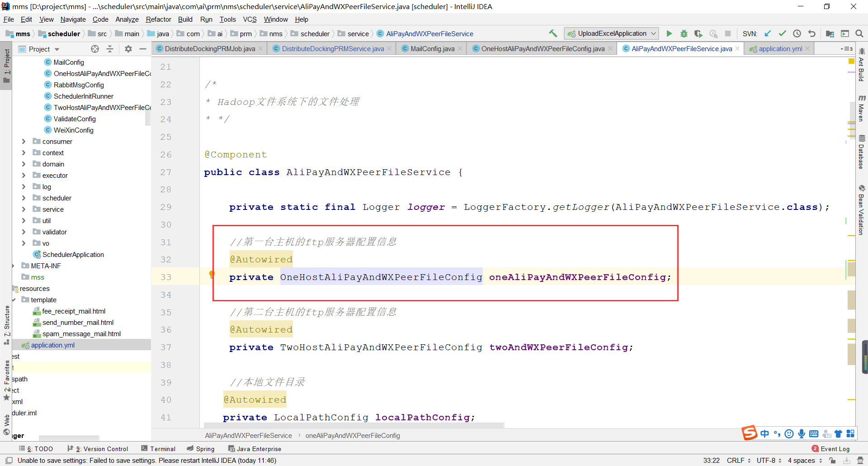The width and height of the screenshot is (868, 466).
Task: Start debugging with the green bug icon
Action: coord(684,33)
